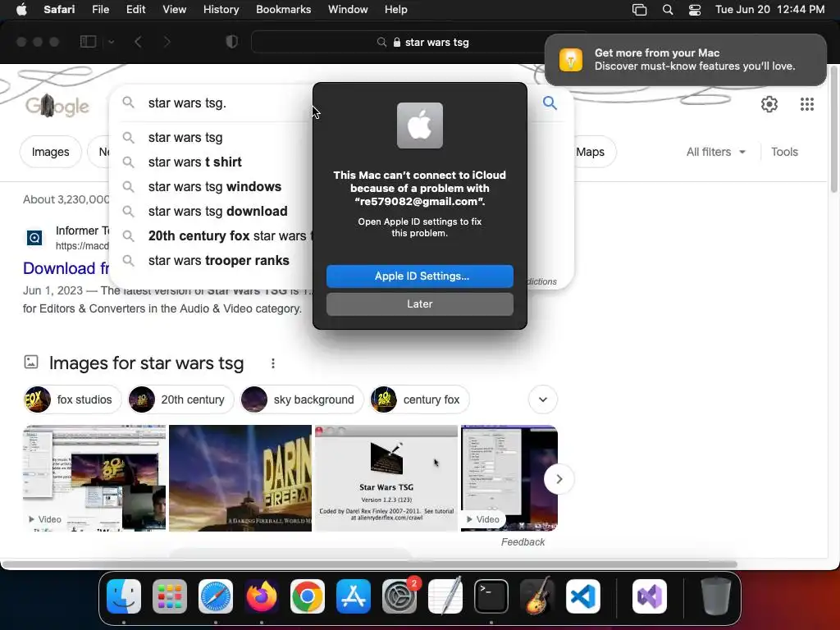Filter images by sky background chip
This screenshot has height=630, width=840.
[301, 399]
